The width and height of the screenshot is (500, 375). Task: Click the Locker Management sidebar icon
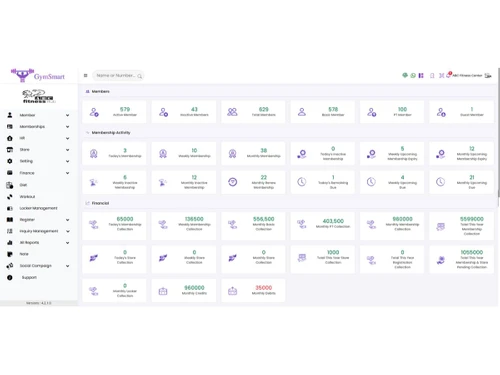coord(10,208)
